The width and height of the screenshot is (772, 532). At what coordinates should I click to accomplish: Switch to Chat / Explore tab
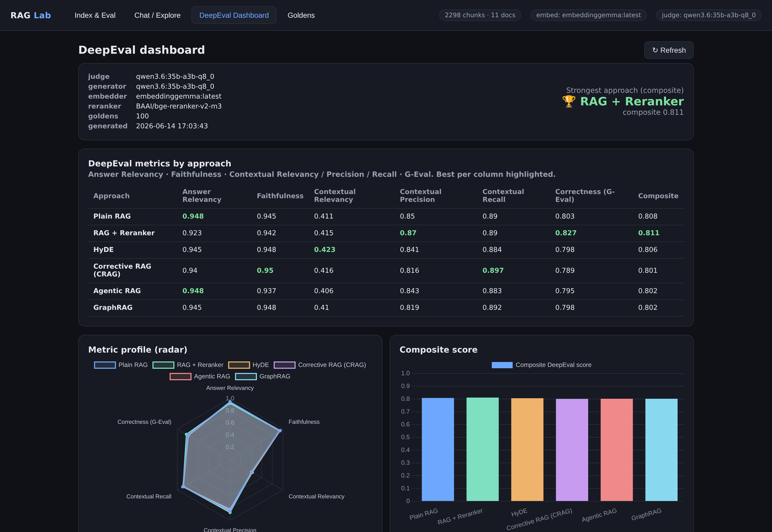[x=157, y=15]
